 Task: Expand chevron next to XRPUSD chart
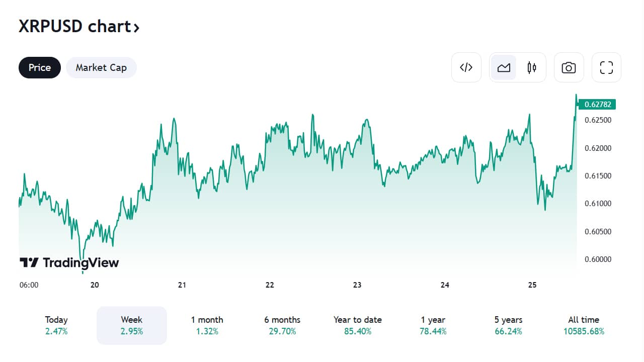coord(136,27)
